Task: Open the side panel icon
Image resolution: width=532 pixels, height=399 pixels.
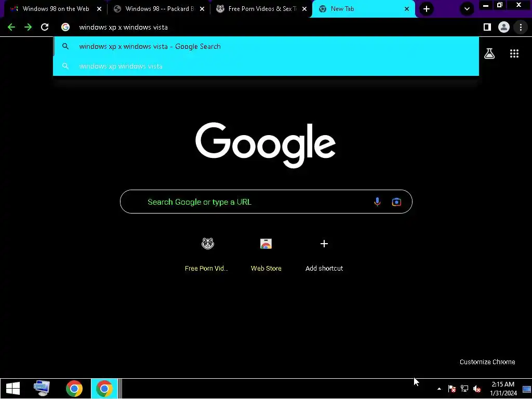Action: 487,27
